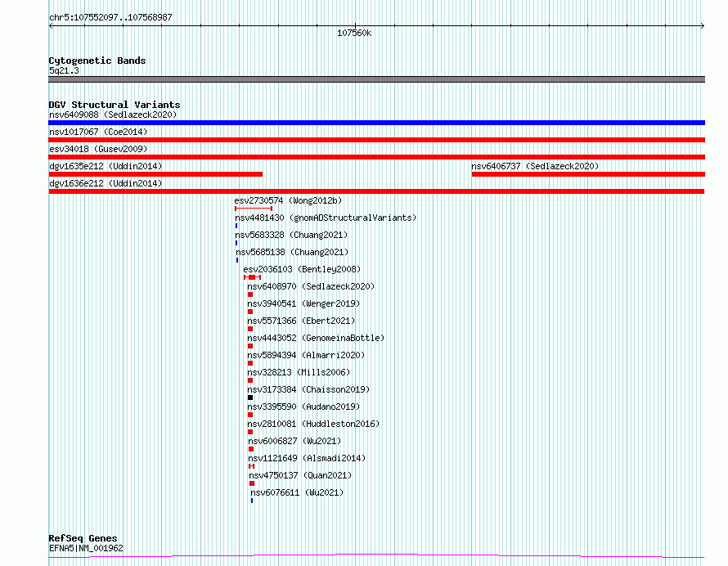
Task: Click black square under nsv3173384
Action: point(250,398)
